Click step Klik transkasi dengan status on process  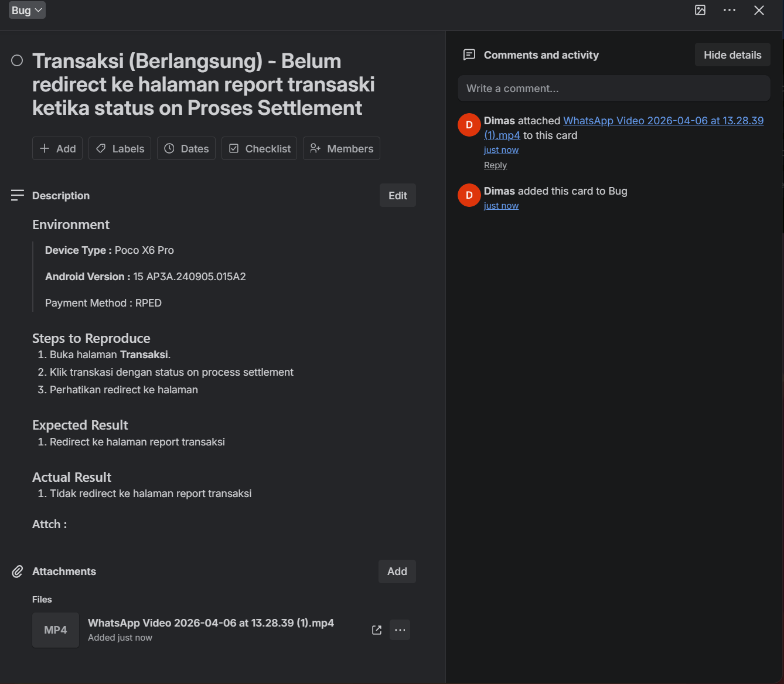(172, 372)
